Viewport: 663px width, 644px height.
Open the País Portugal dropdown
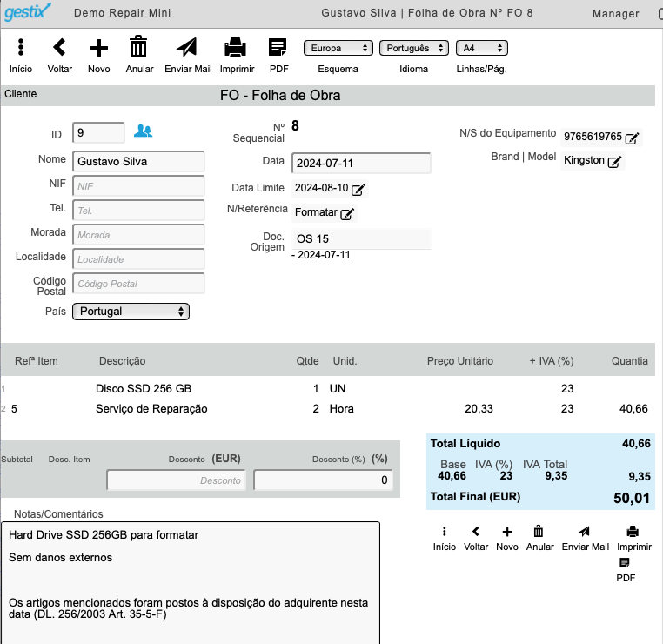pyautogui.click(x=131, y=312)
